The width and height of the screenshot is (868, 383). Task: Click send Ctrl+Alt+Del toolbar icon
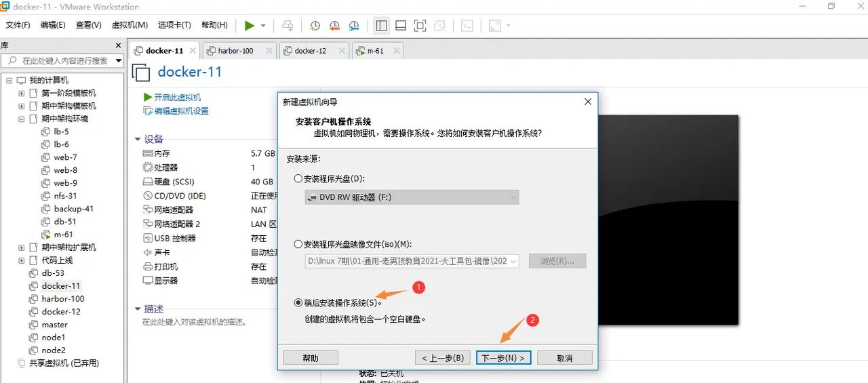288,26
